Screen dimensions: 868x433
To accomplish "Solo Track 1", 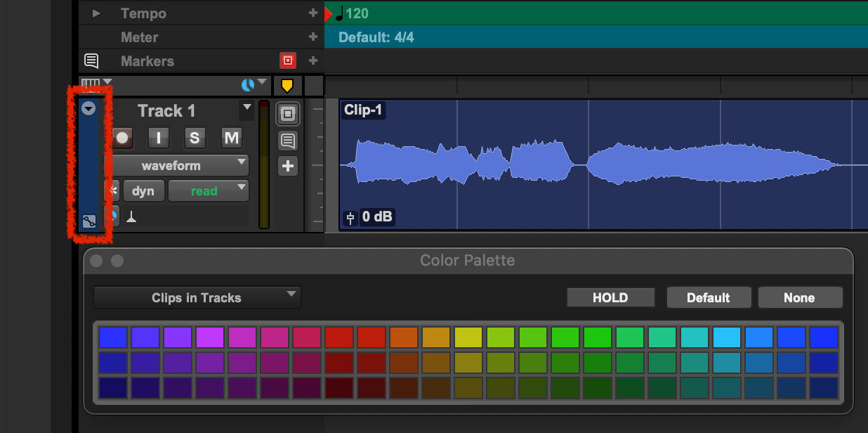I will coord(195,138).
